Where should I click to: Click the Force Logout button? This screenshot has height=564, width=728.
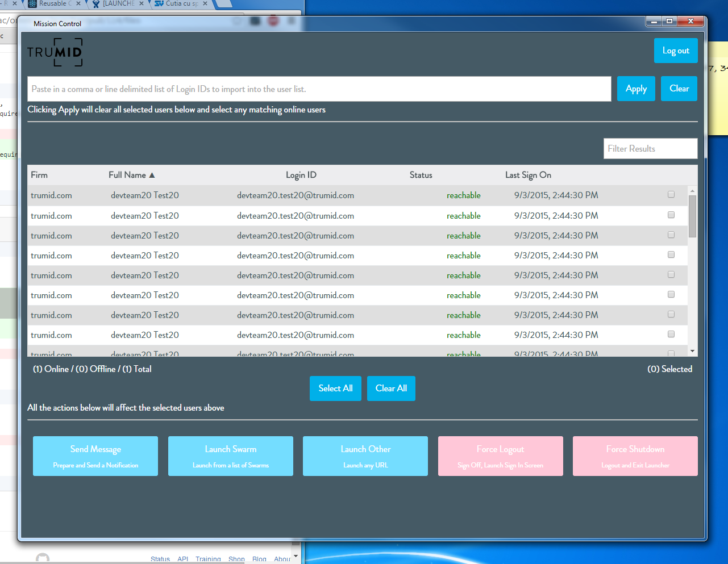pyautogui.click(x=501, y=456)
